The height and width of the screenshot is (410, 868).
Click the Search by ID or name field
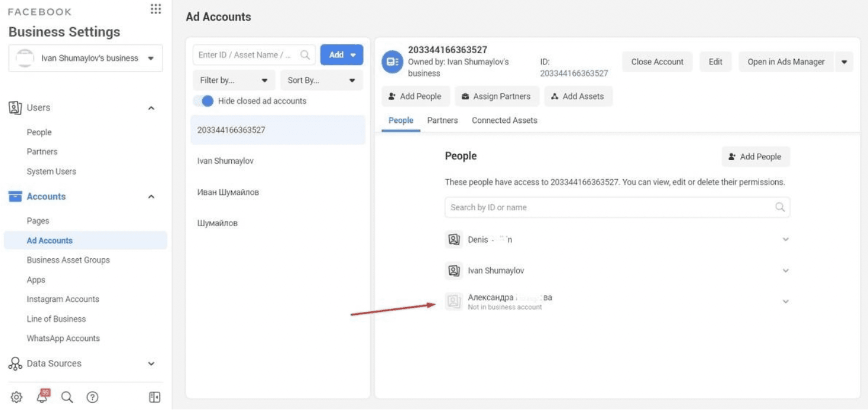[x=617, y=207]
